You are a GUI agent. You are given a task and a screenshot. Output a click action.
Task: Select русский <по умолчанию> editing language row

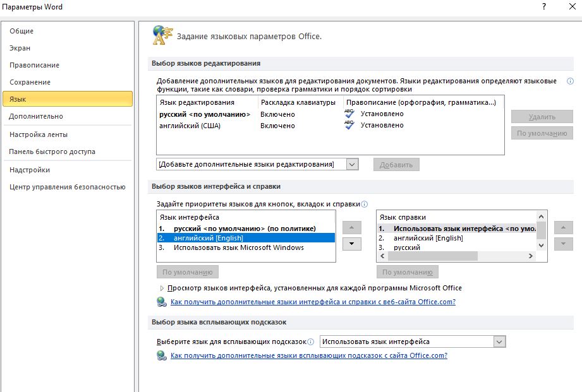coord(330,114)
